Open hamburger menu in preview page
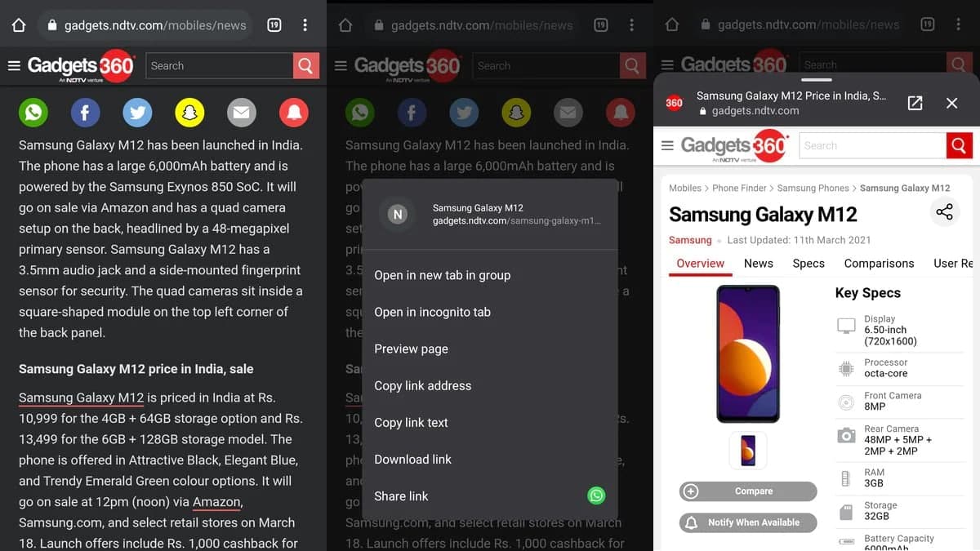Image resolution: width=980 pixels, height=551 pixels. tap(667, 145)
